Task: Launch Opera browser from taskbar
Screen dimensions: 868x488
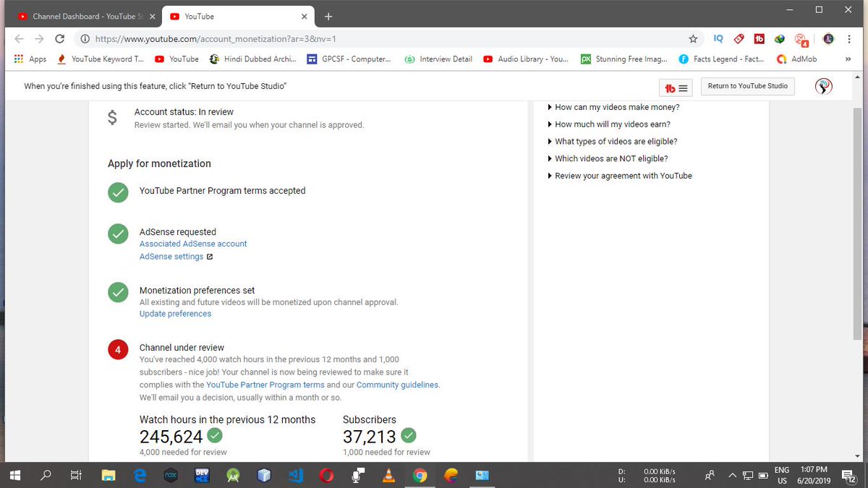Action: coord(327,475)
